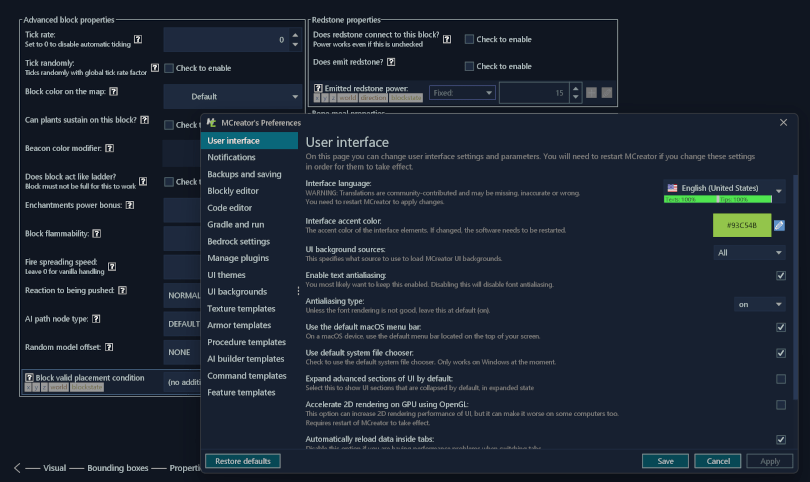
Task: Click Apply button in Preferences
Action: [770, 461]
